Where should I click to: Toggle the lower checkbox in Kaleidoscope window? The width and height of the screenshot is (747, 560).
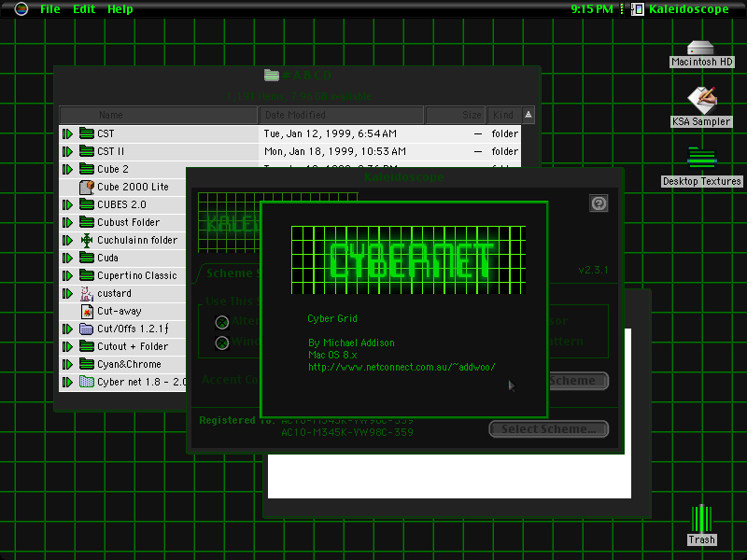(x=221, y=343)
